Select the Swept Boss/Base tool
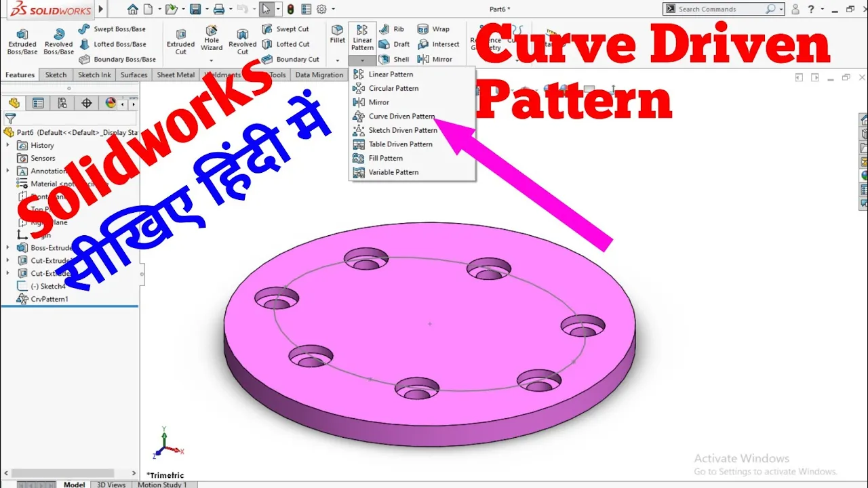 coord(112,29)
